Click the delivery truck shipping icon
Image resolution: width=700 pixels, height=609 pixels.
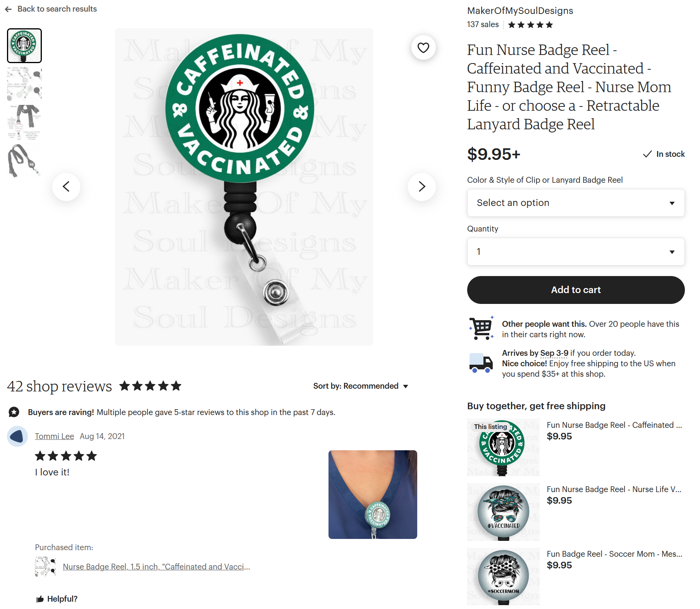(481, 363)
